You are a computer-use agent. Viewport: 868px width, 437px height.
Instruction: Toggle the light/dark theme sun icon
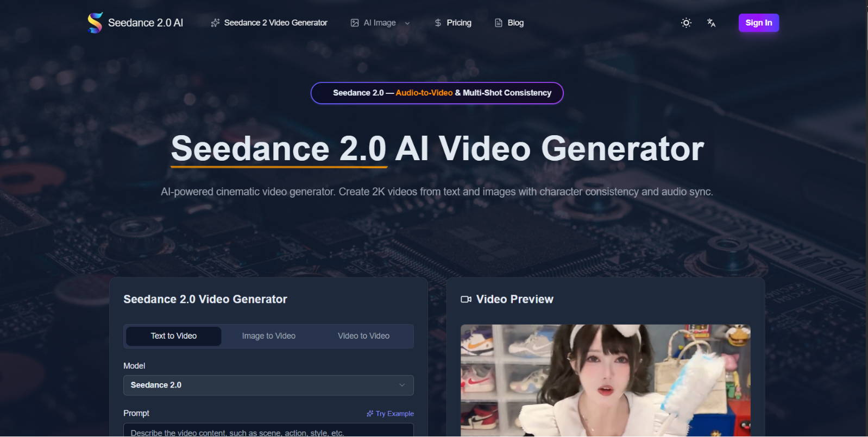click(687, 23)
